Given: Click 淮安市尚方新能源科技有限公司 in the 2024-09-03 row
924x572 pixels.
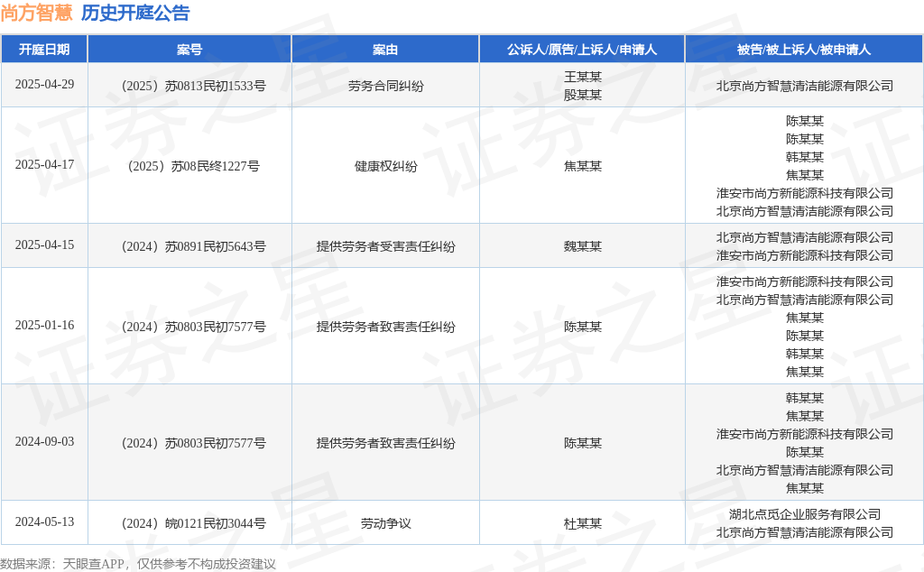Looking at the screenshot, I should (x=804, y=434).
